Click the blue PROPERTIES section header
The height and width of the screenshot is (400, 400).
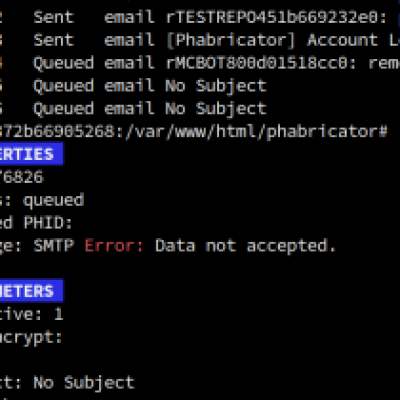[31, 154]
